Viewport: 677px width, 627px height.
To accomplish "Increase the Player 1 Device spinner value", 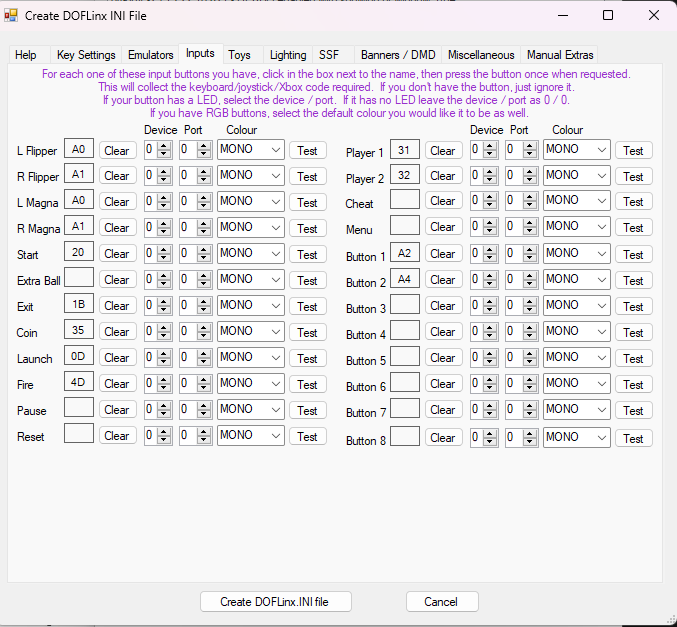I will 492,146.
